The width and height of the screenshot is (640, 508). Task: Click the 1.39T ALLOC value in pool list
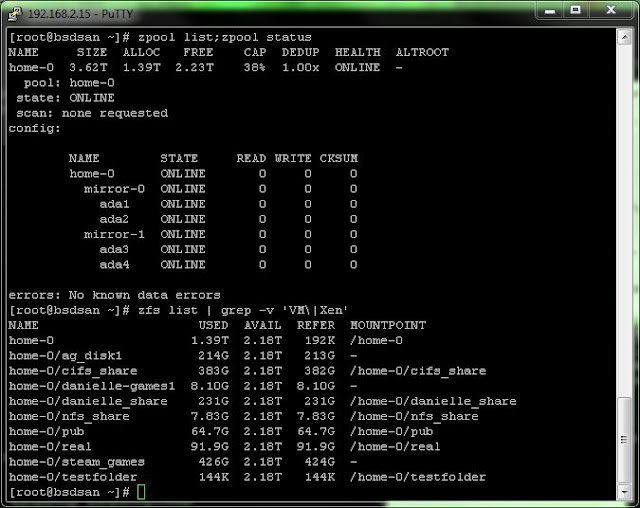coord(141,67)
